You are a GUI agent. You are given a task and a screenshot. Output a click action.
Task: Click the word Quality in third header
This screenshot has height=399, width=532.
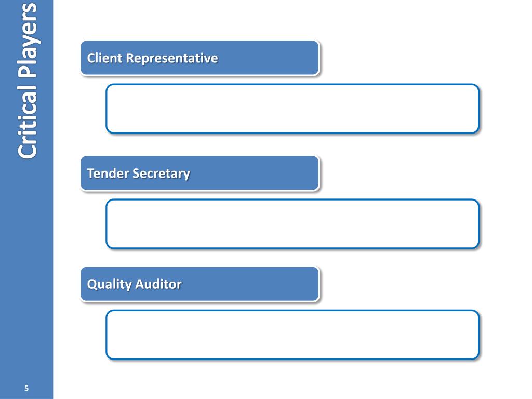click(x=109, y=285)
